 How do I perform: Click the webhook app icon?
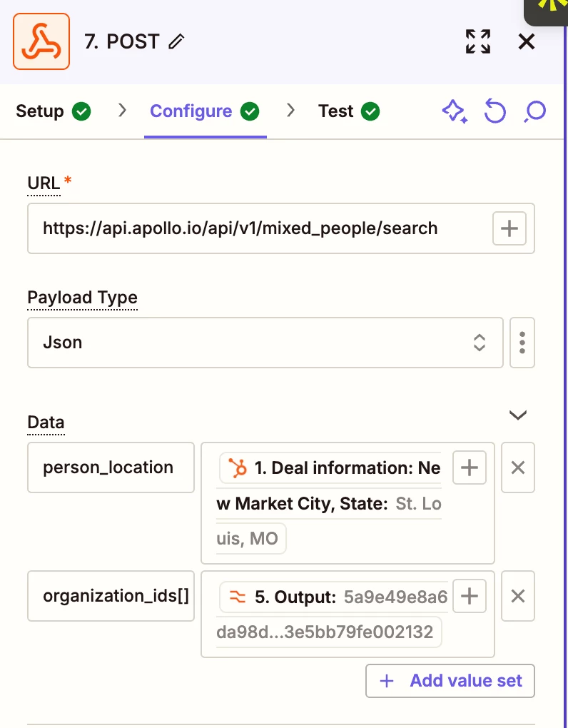(x=41, y=41)
